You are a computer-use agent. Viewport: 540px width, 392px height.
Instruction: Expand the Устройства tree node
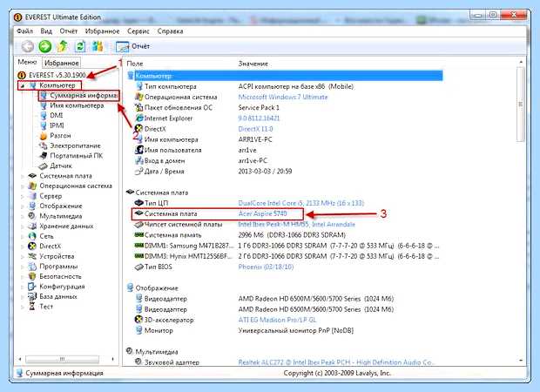[23, 256]
